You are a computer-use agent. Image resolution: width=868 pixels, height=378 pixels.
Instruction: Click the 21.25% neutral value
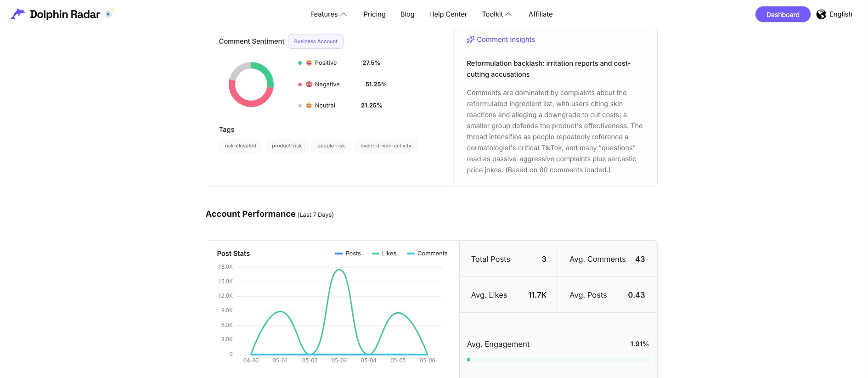[372, 106]
